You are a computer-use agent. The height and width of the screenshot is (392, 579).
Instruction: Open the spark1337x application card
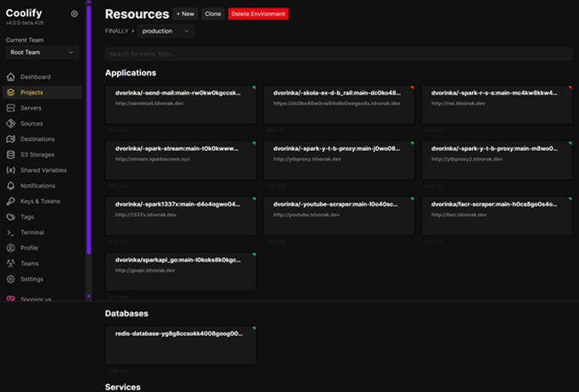coord(181,216)
